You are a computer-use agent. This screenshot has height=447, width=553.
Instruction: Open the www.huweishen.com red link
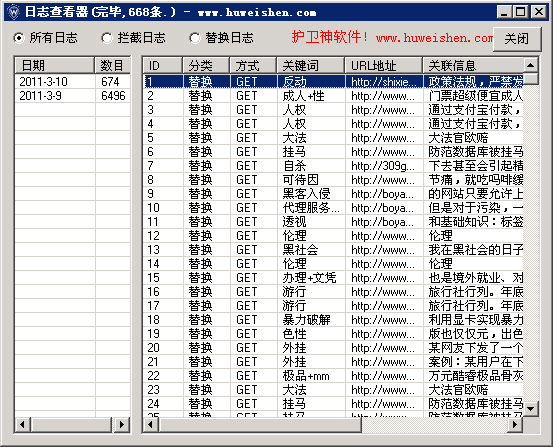pos(434,37)
